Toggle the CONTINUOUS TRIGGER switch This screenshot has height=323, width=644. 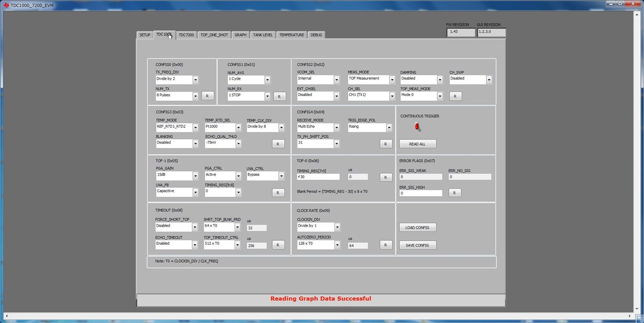pos(417,126)
